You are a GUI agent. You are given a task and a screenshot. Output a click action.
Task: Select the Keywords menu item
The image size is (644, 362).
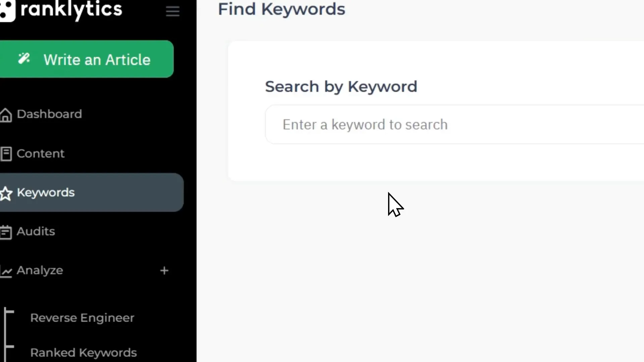46,192
